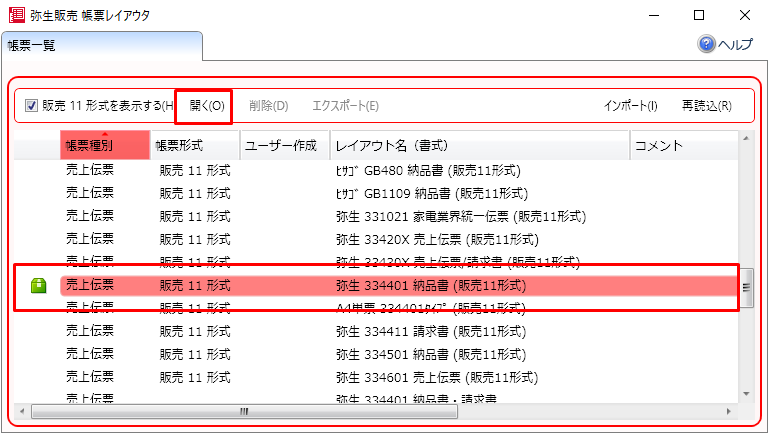
Task: Click the 再読込(R) button
Action: [707, 106]
